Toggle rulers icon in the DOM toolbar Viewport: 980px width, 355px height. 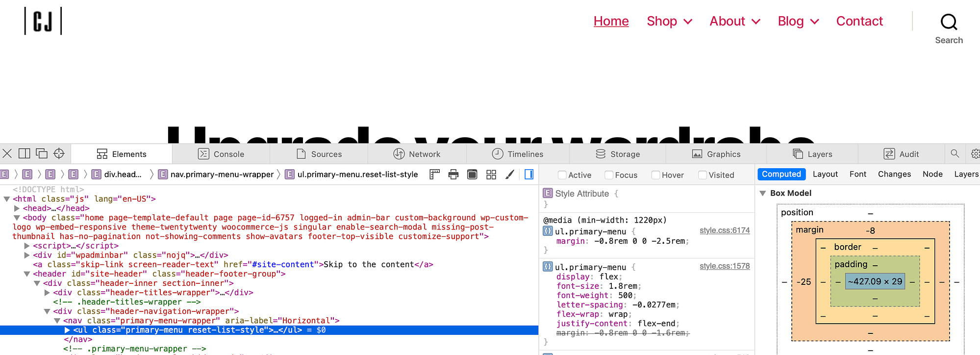434,174
